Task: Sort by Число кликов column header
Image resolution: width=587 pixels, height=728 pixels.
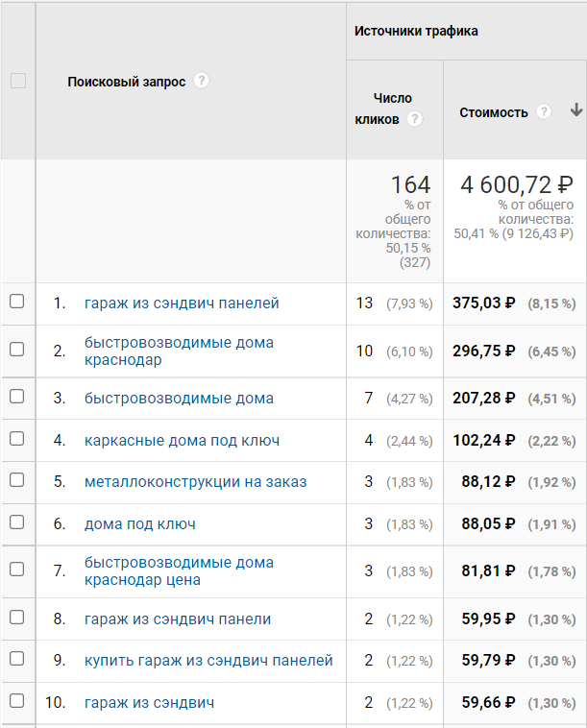Action: coord(383,109)
